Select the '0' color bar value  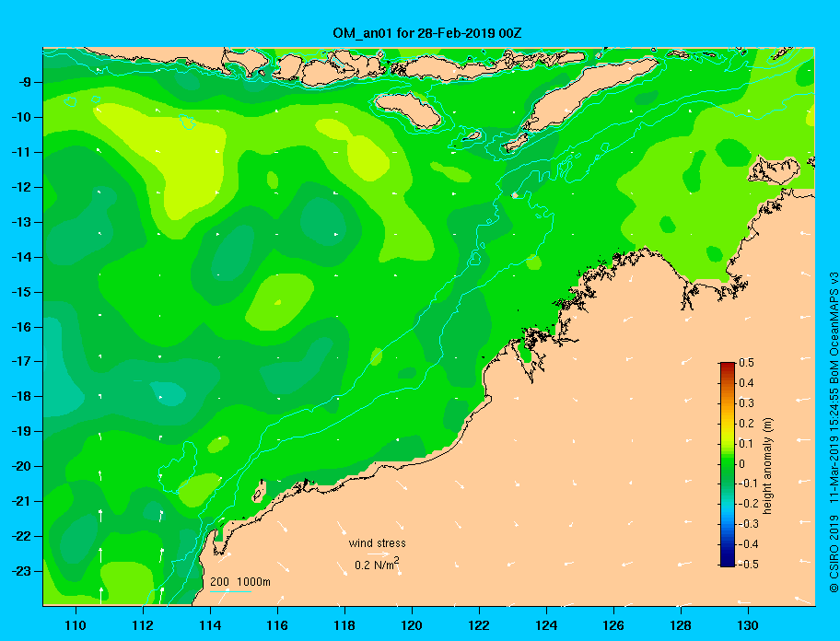coord(742,464)
